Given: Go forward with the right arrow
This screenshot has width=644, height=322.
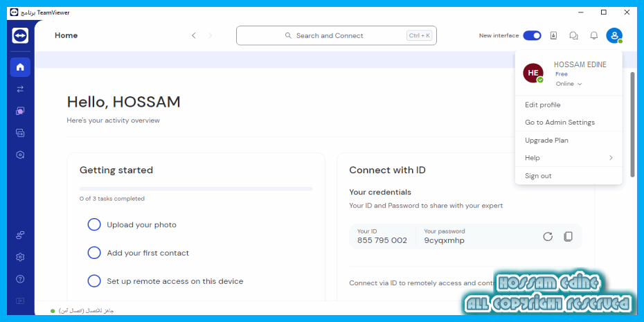Looking at the screenshot, I should click(211, 36).
